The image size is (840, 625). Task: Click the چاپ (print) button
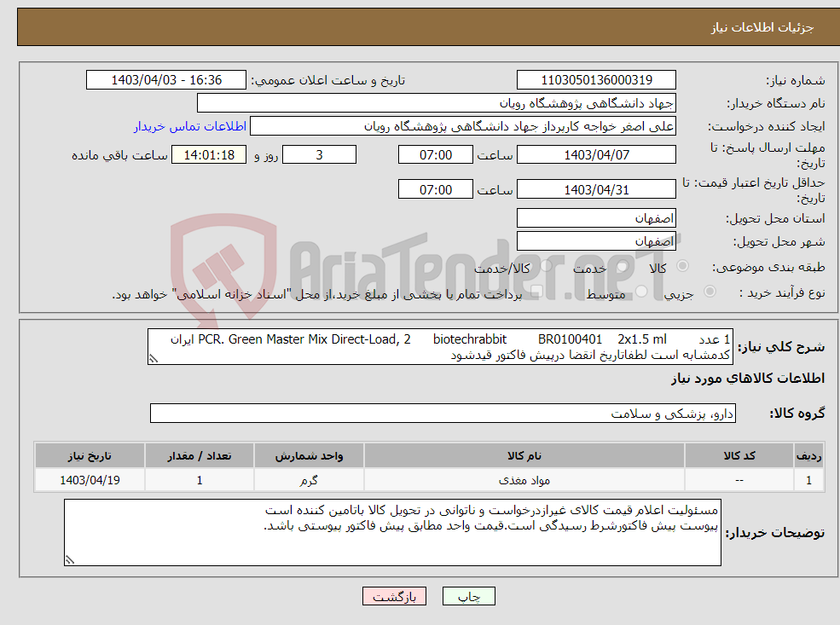(x=469, y=596)
